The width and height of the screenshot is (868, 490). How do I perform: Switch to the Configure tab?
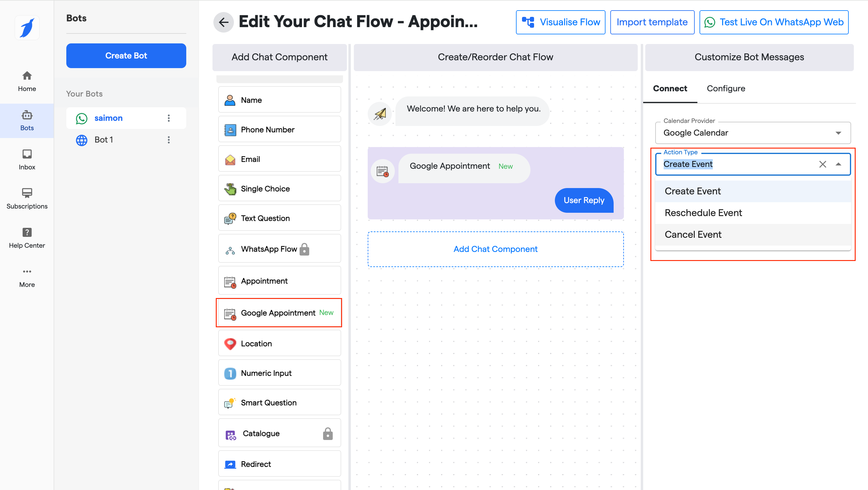(725, 88)
